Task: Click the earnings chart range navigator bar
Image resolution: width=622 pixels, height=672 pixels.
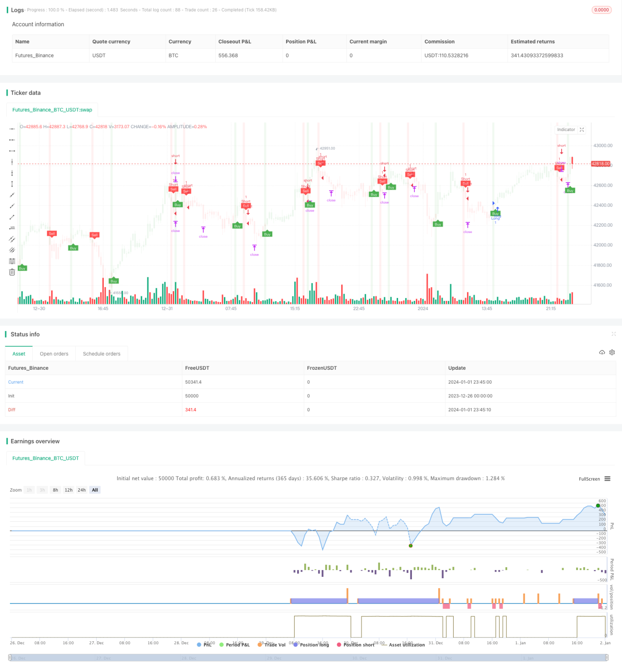Action: (308, 658)
